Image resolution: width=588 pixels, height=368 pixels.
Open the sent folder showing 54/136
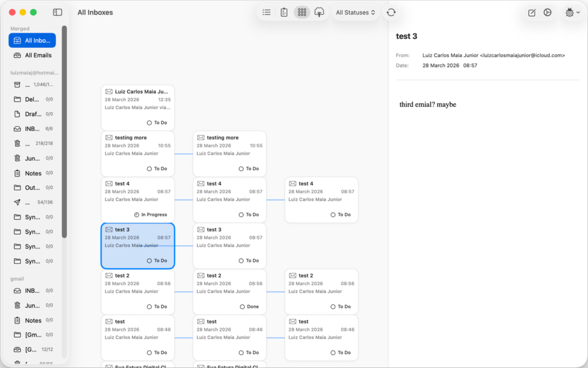coord(32,202)
